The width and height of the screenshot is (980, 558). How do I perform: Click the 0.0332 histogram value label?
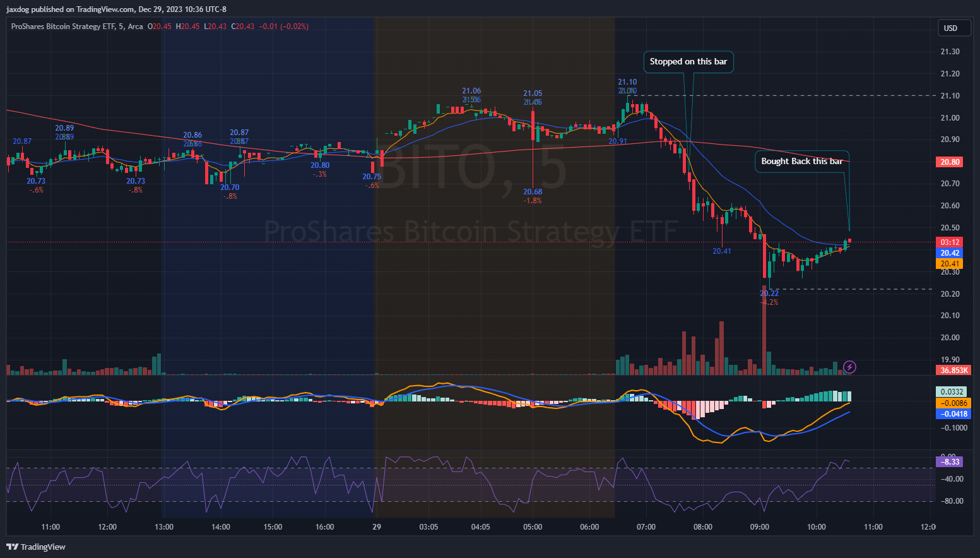(952, 392)
